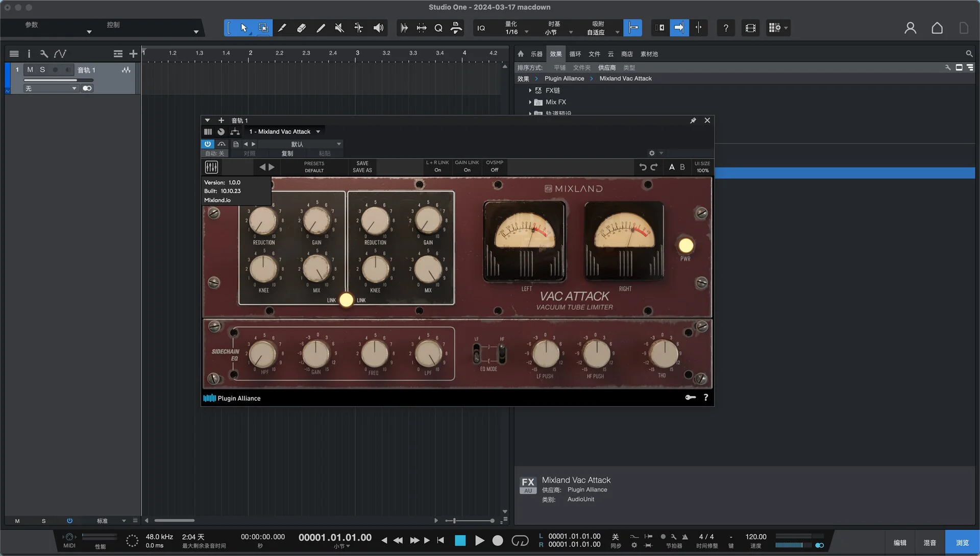
Task: Open snap adaptive dropdown
Action: point(602,28)
